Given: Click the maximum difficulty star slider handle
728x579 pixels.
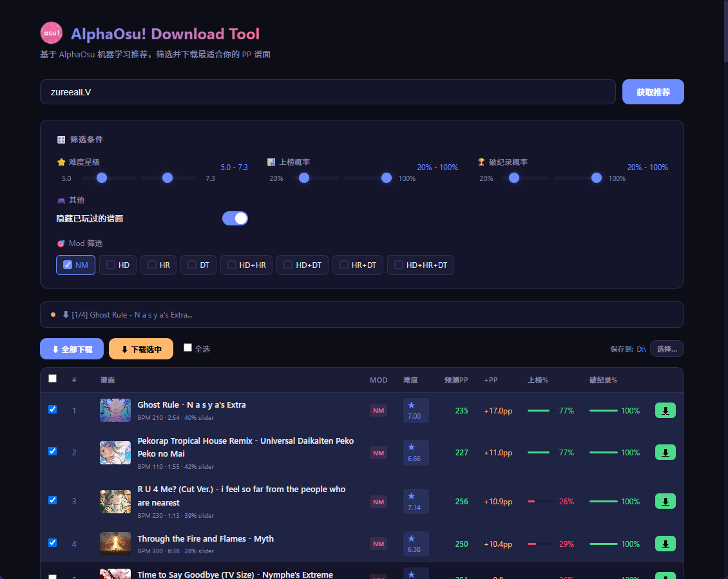Looking at the screenshot, I should click(x=168, y=178).
